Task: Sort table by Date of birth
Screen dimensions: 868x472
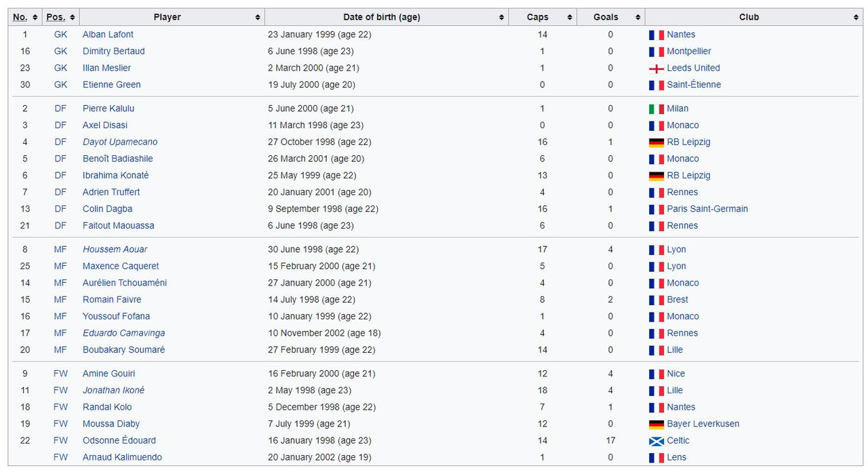Action: (x=502, y=17)
